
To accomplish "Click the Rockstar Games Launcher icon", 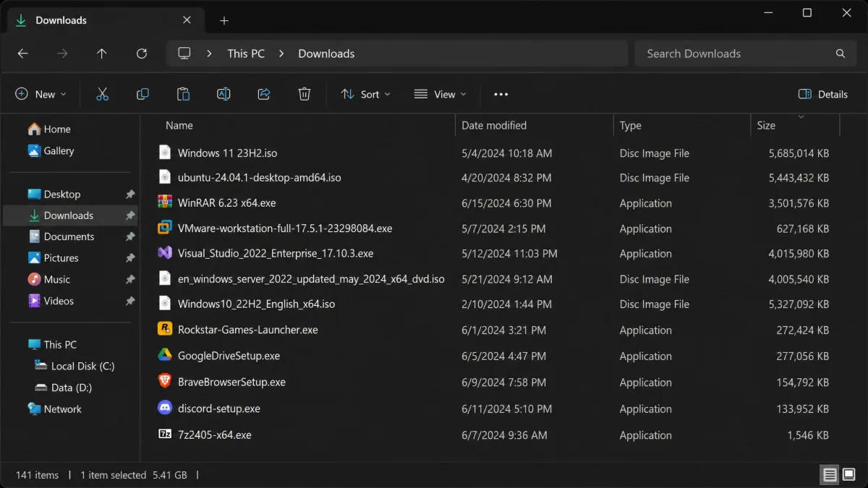I will coord(165,329).
